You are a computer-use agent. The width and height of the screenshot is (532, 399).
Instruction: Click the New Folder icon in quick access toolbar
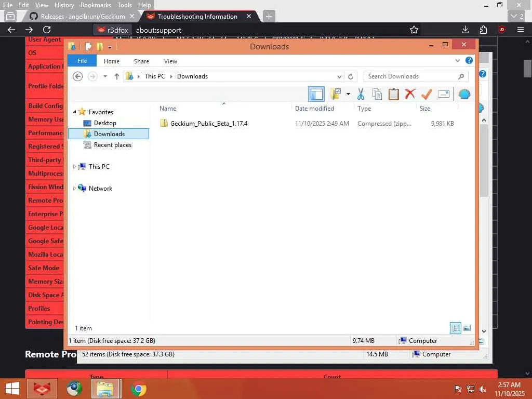point(100,47)
